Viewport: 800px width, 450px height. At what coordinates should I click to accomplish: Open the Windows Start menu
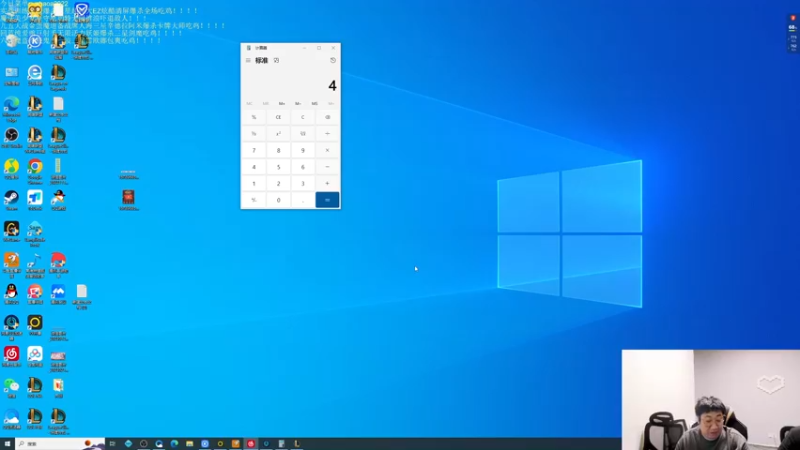pyautogui.click(x=7, y=444)
